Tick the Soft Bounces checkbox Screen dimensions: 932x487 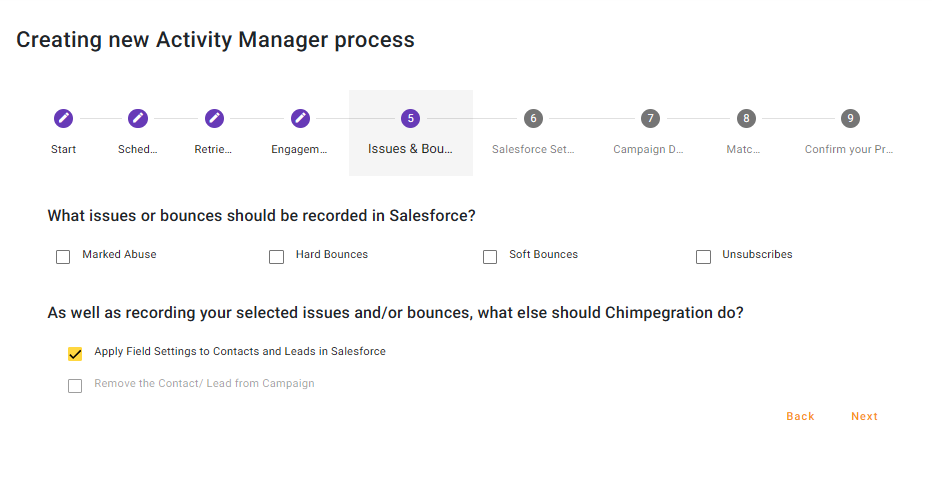(x=490, y=257)
